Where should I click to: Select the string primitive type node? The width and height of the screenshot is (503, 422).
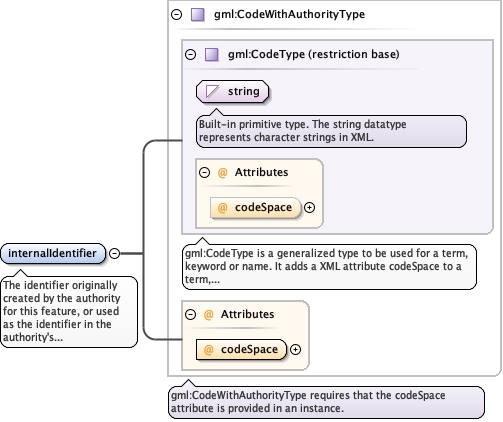pos(232,91)
